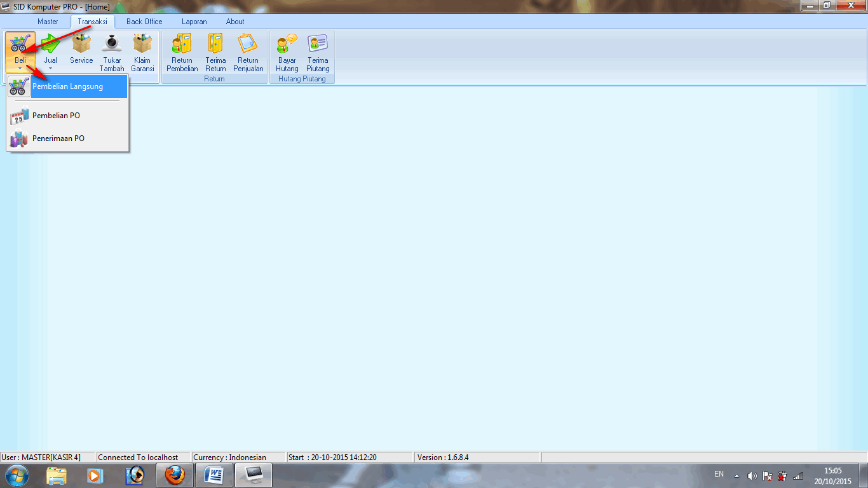Open the Bayar Hutang icon

pyautogui.click(x=287, y=44)
